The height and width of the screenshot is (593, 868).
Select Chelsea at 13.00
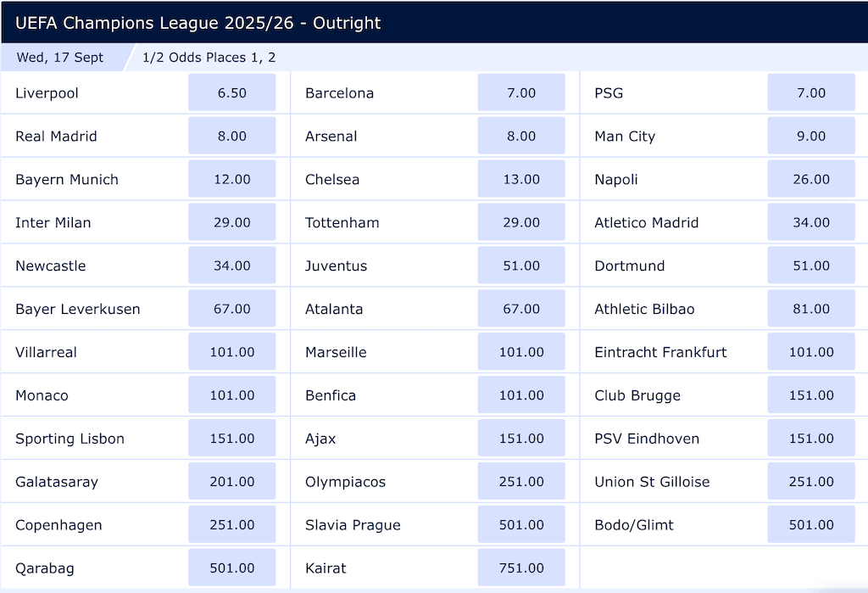(x=520, y=179)
